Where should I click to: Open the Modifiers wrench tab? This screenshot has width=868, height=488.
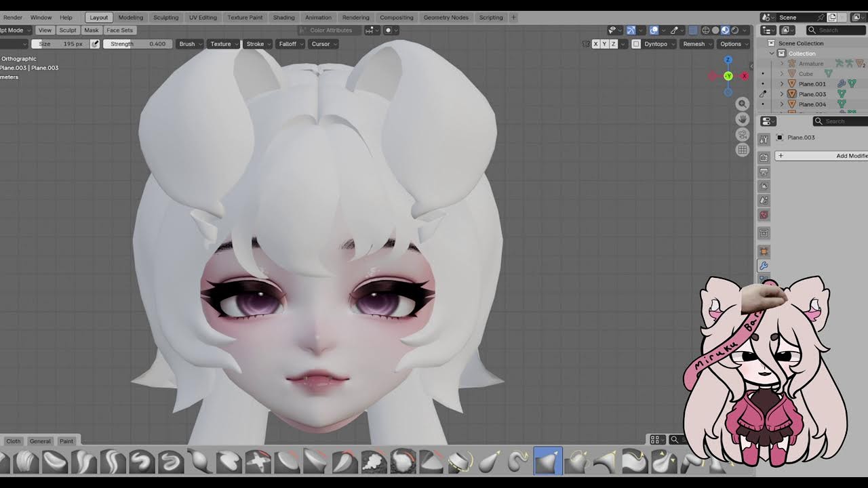(x=764, y=266)
